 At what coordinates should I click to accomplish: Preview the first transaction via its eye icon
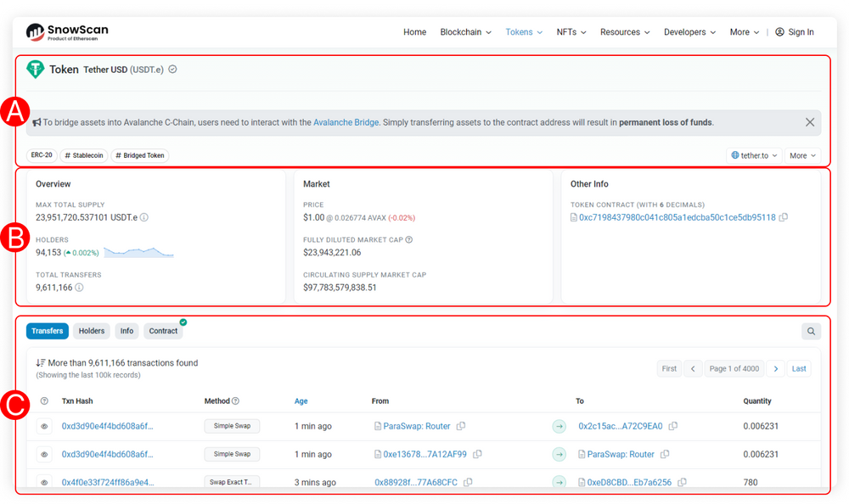click(44, 426)
